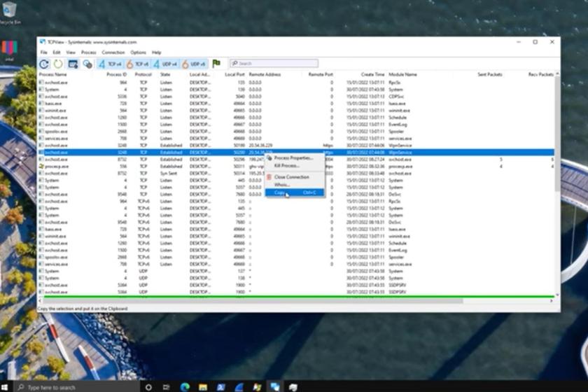
Task: Choose Copy in the context menu
Action: [295, 192]
